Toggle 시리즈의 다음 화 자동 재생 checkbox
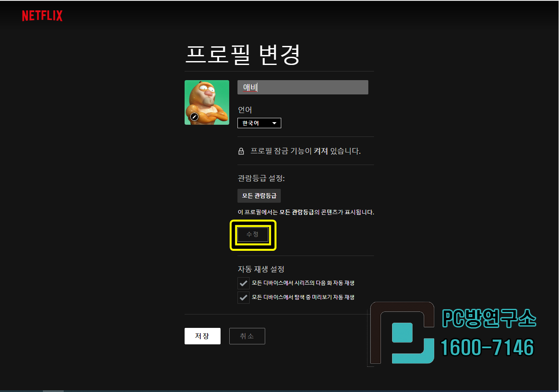The width and height of the screenshot is (559, 392). coord(244,283)
